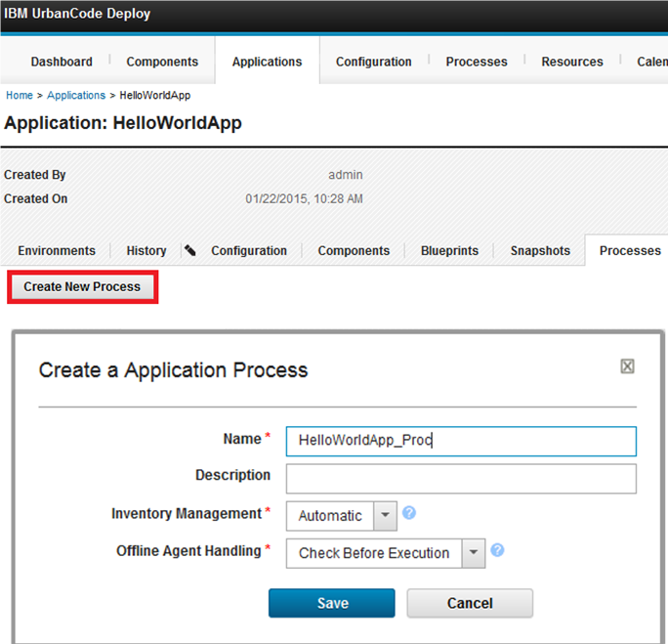Open application Components sub-tab

[354, 250]
